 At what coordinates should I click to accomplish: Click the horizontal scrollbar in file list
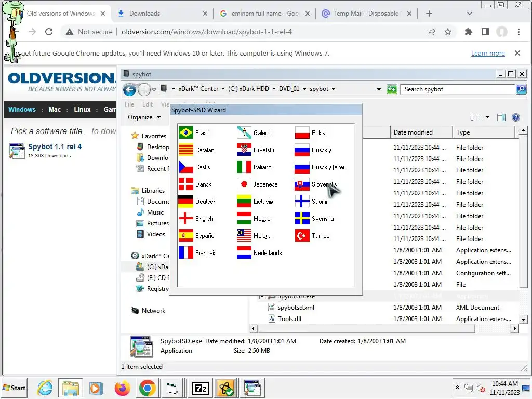pos(366,328)
